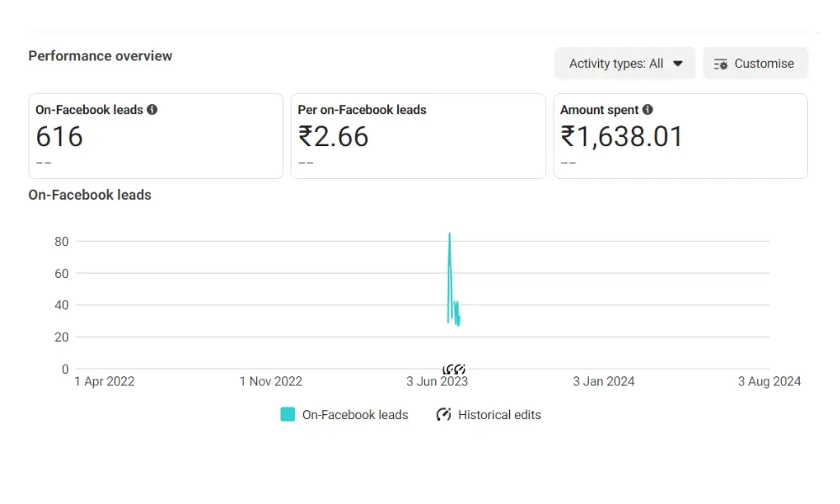Click the Historical edits legend icon
Image resolution: width=840 pixels, height=504 pixels.
coord(444,414)
